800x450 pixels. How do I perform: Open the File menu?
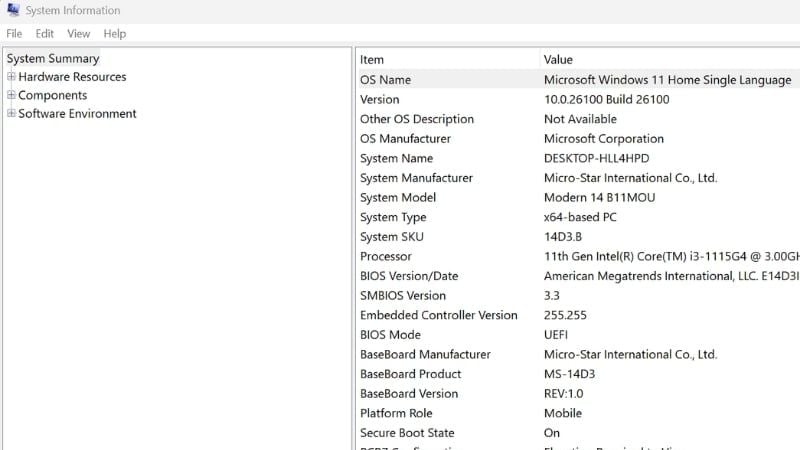point(14,33)
